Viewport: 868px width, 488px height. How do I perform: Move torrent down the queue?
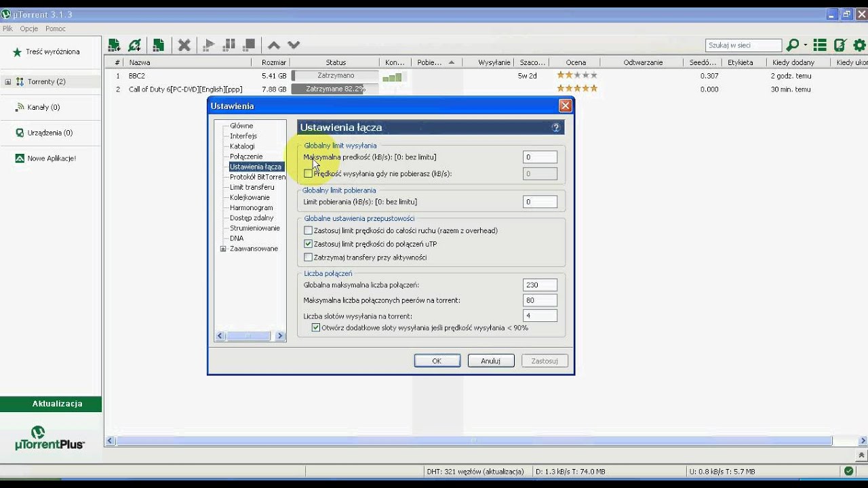(x=294, y=45)
